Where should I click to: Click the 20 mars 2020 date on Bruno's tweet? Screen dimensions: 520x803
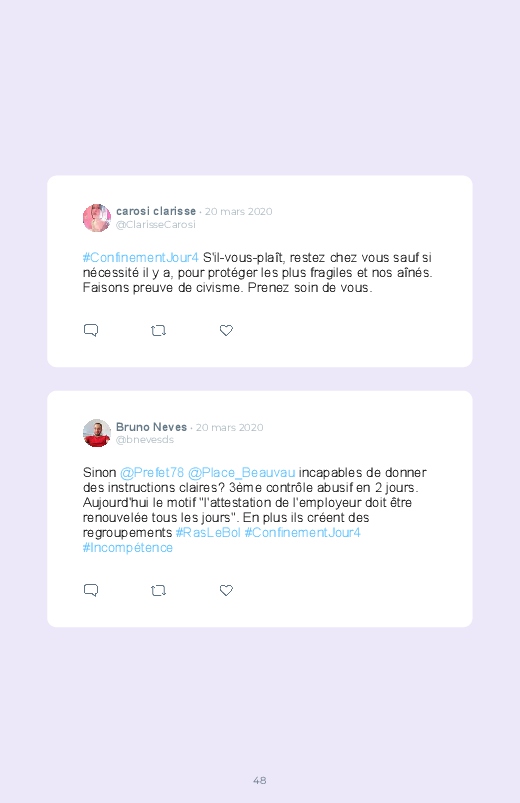[230, 428]
